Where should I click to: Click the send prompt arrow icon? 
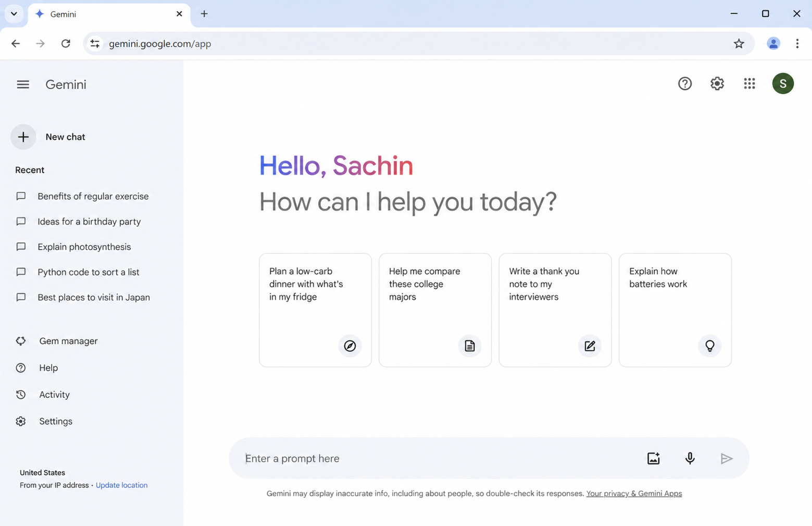pyautogui.click(x=727, y=458)
